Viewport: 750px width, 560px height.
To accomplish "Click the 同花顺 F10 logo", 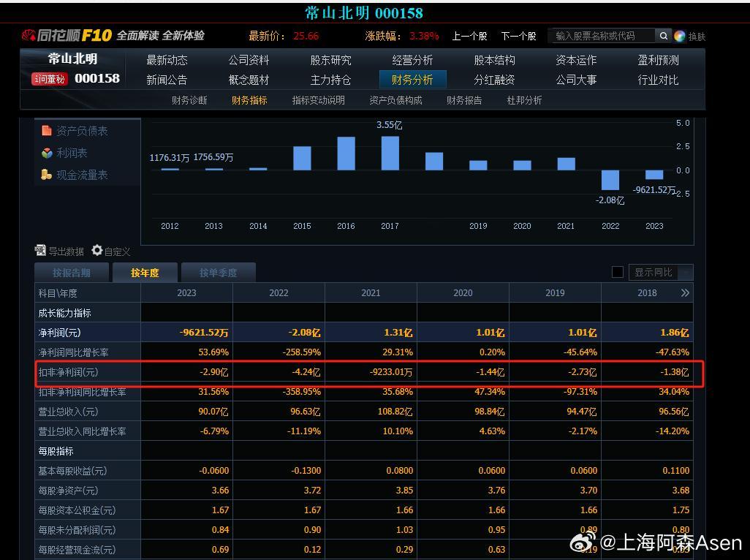I will coord(66,35).
